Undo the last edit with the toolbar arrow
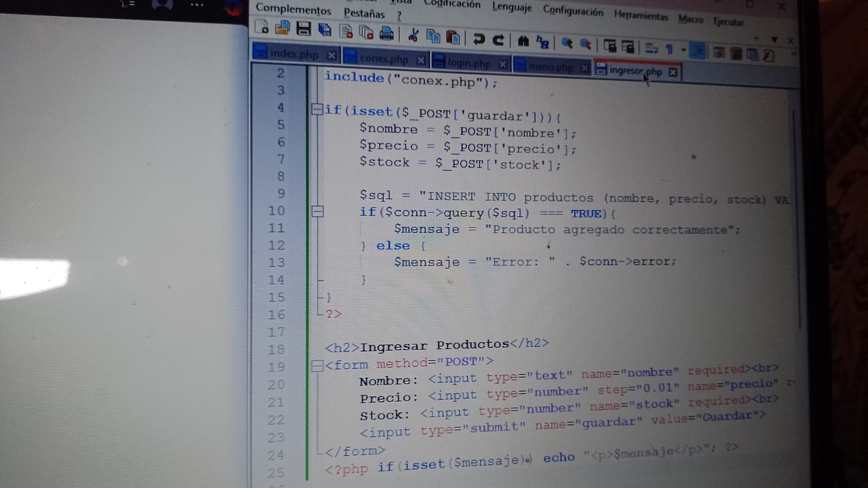The height and width of the screenshot is (488, 868). (478, 39)
